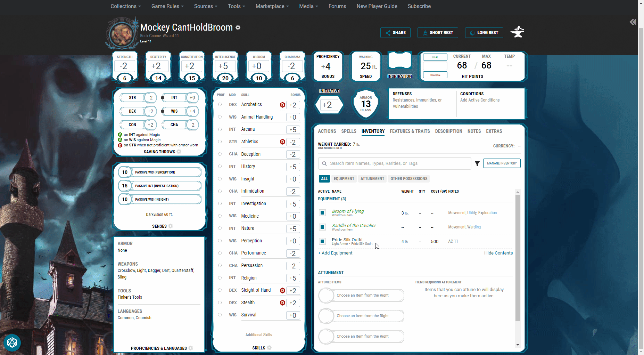The width and height of the screenshot is (644, 355).
Task: Roll Initiative +2 bonus
Action: coord(329,105)
